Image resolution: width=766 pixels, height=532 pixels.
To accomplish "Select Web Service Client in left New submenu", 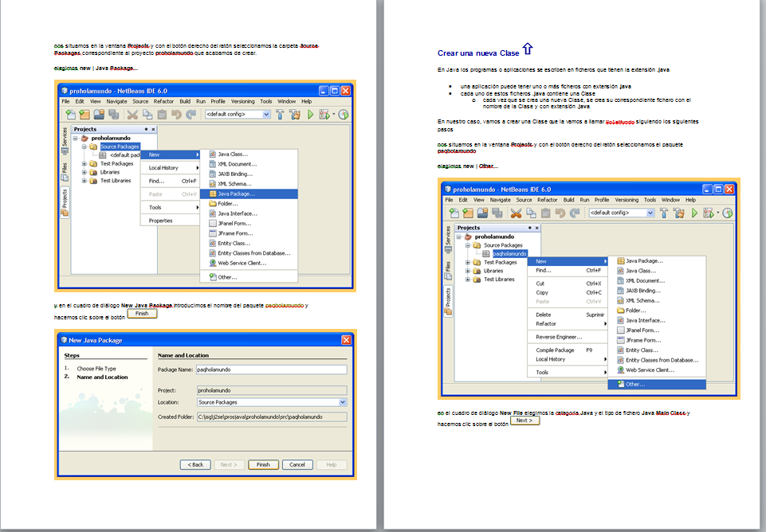I will 249,263.
